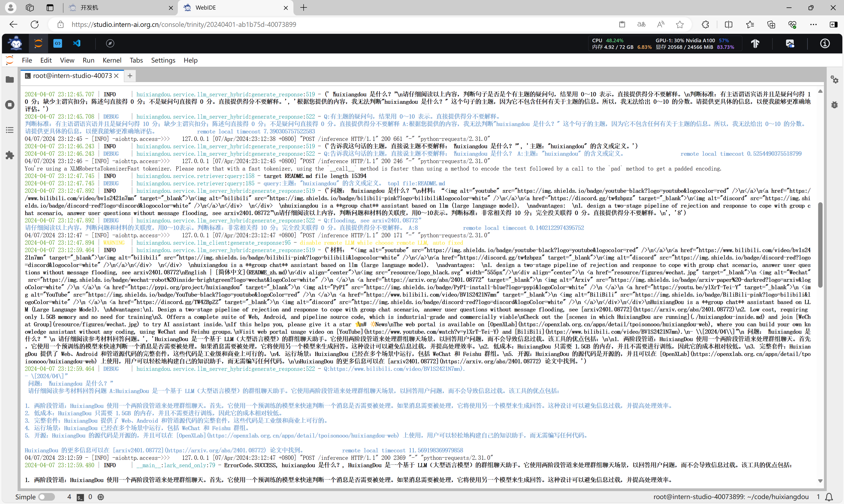Open the Run menu

click(88, 60)
